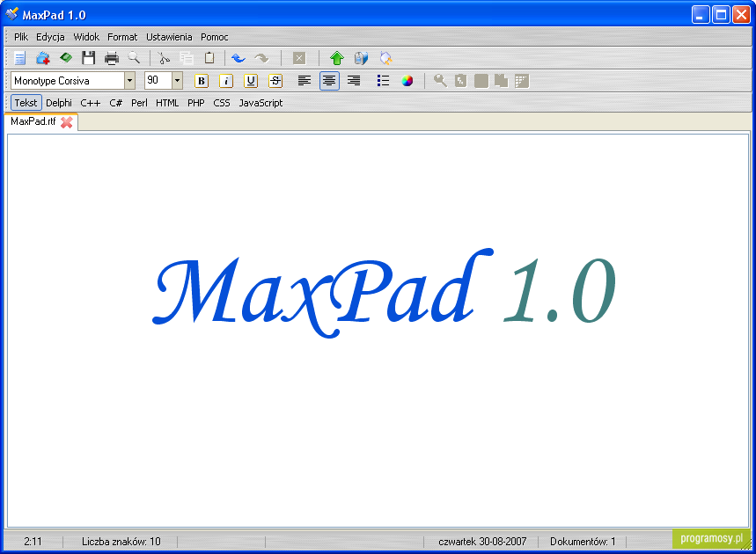The height and width of the screenshot is (554, 756).
Task: Open the text color picker wheel
Action: pos(407,80)
